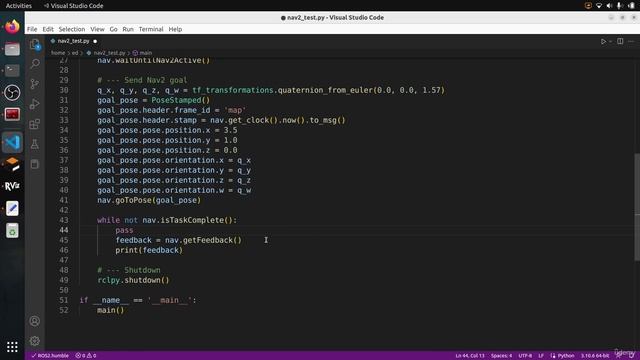Click 'rclpy.shutdown()' on line 49
Viewport: 640px width, 360px height.
coord(133,280)
